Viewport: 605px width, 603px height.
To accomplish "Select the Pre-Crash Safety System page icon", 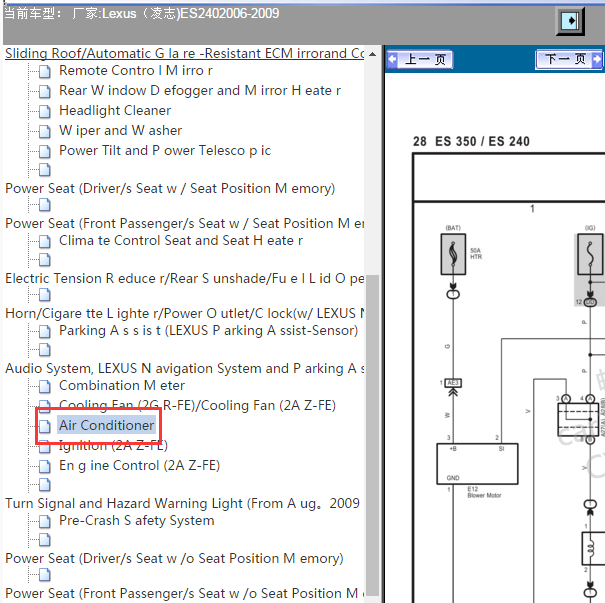I will pyautogui.click(x=45, y=521).
